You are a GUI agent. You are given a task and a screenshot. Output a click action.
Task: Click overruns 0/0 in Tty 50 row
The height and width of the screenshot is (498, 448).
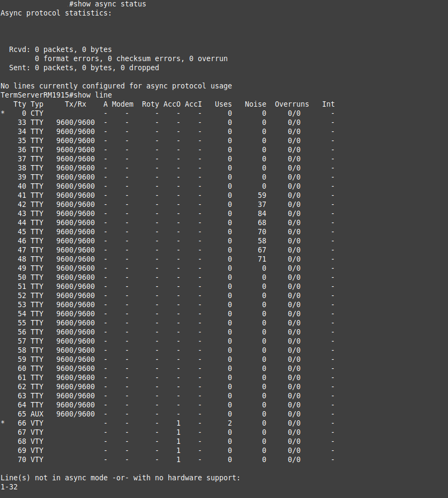click(x=294, y=278)
